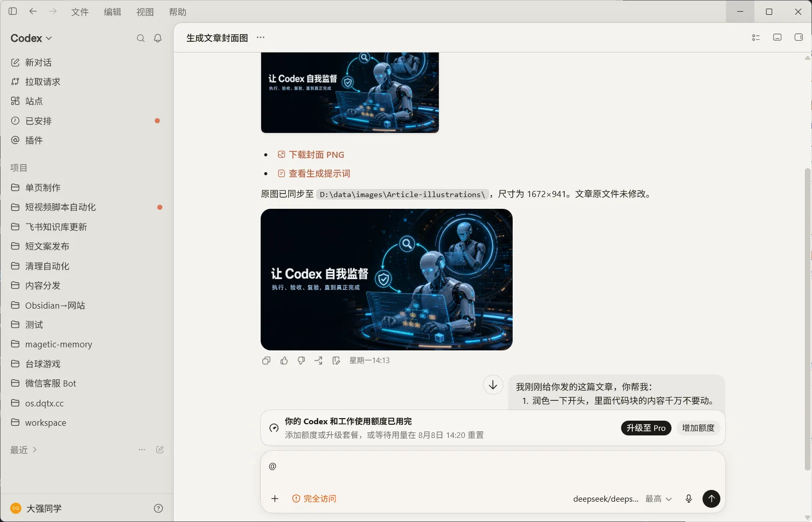The height and width of the screenshot is (522, 812).
Task: Open the 最近 section more options
Action: coord(142,450)
